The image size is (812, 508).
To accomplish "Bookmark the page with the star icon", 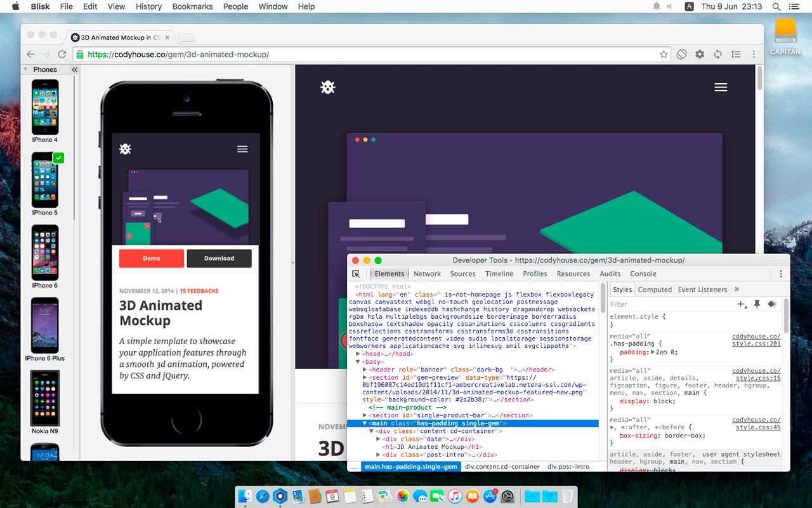I will [664, 54].
